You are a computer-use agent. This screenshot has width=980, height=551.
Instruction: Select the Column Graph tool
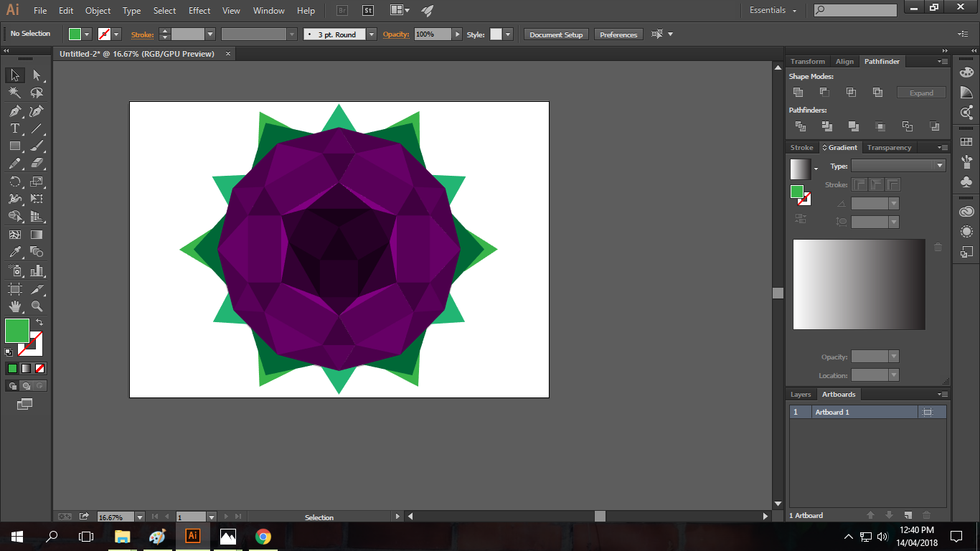click(37, 270)
